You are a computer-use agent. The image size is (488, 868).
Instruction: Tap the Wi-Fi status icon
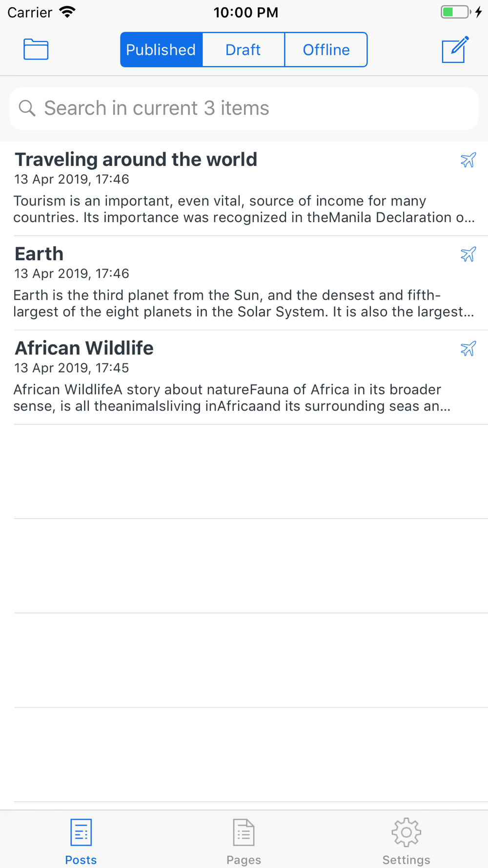pos(67,12)
